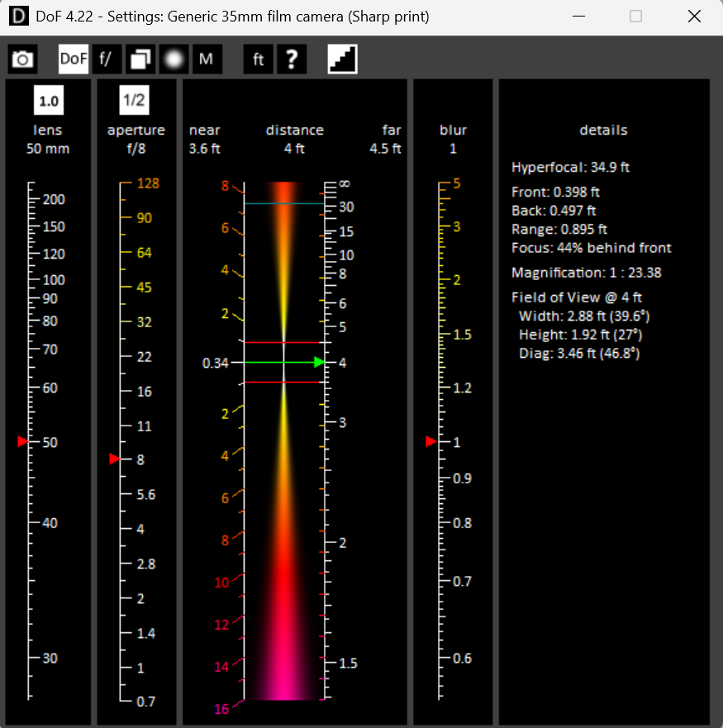Click the red lens marker at 50 mm
The image size is (723, 728).
coord(22,442)
